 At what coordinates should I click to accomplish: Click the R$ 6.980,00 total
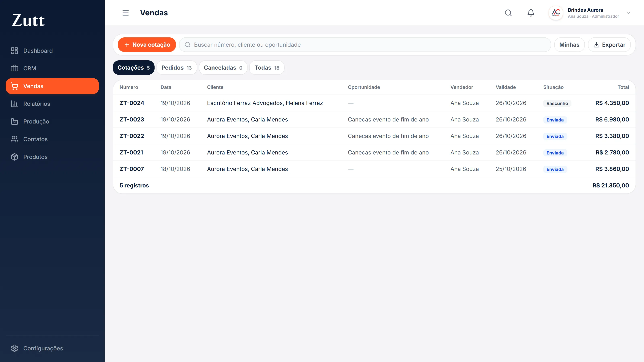[612, 119]
